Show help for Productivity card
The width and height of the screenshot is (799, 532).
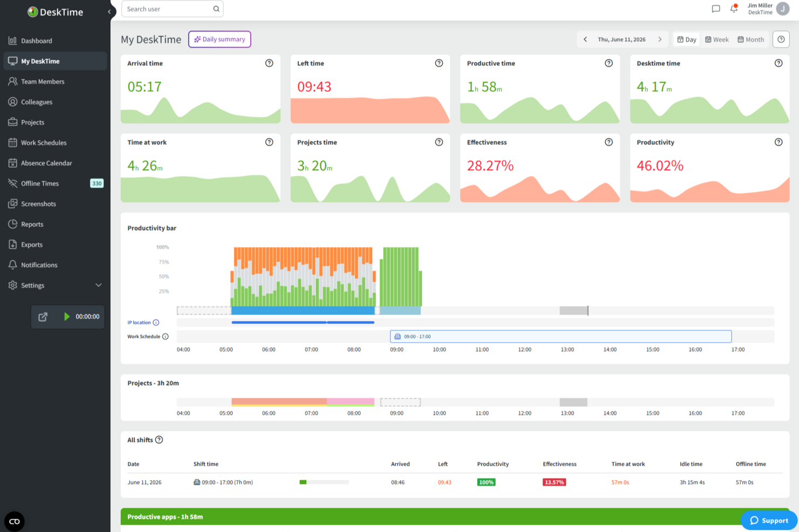[x=778, y=142]
